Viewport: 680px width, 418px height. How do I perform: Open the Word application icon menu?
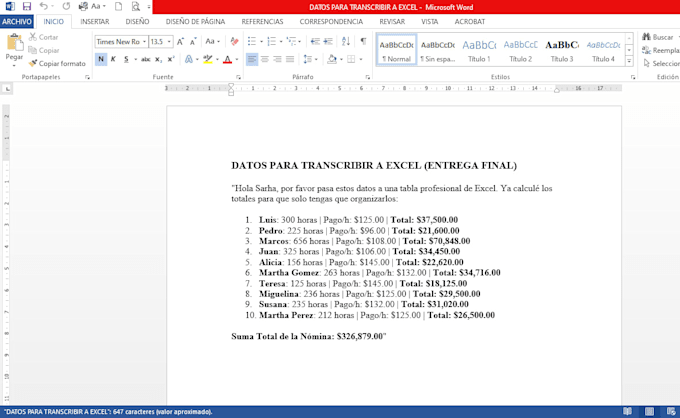(10, 7)
